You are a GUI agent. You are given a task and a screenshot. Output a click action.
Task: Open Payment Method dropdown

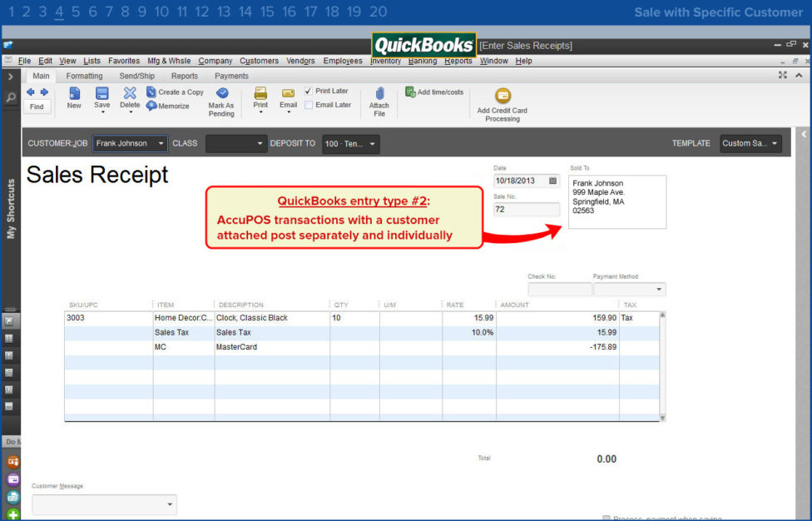(629, 289)
